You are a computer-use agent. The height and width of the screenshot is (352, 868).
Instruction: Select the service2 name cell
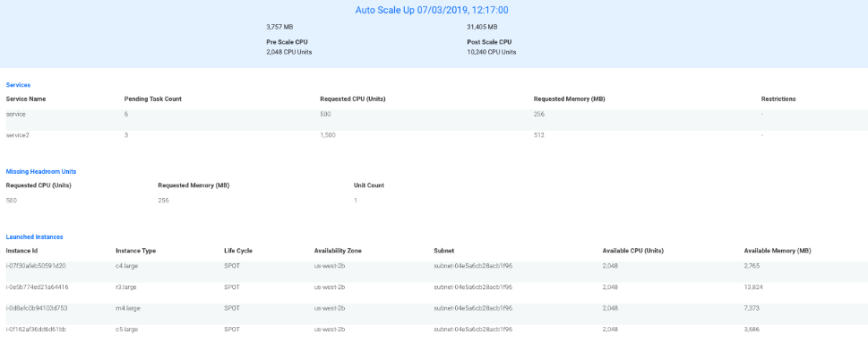coord(18,135)
